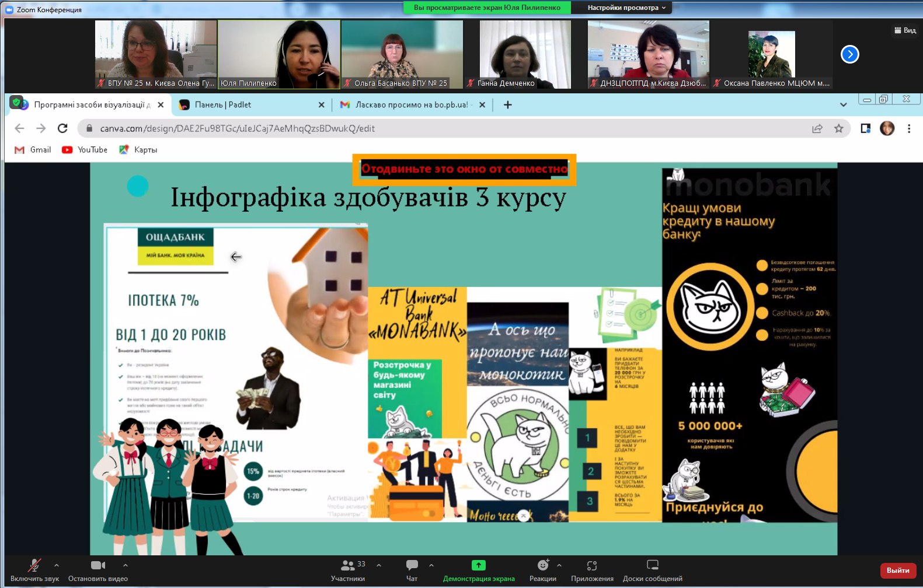Open YouTube bookmark
The image size is (923, 588).
pos(85,150)
